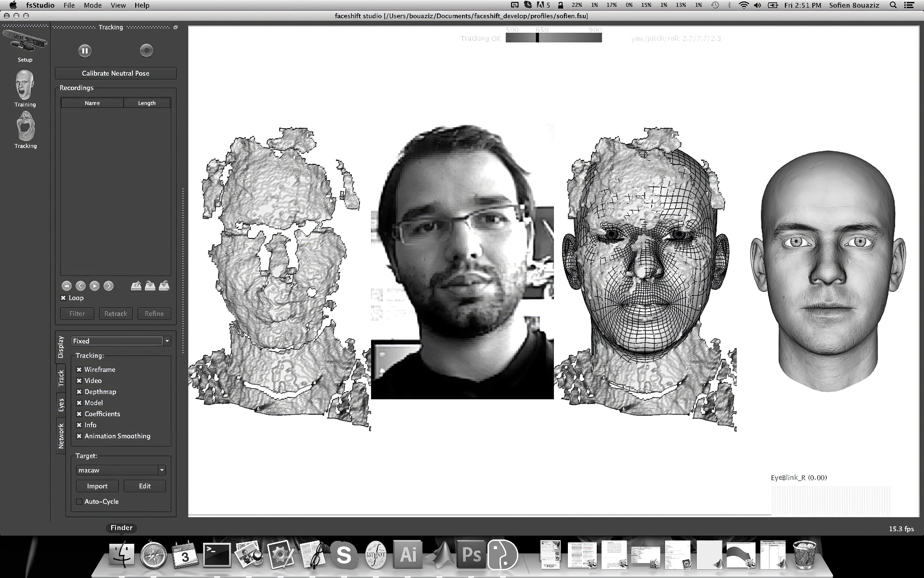This screenshot has height=578, width=924.
Task: Open the Mode menu in menu bar
Action: click(x=92, y=5)
